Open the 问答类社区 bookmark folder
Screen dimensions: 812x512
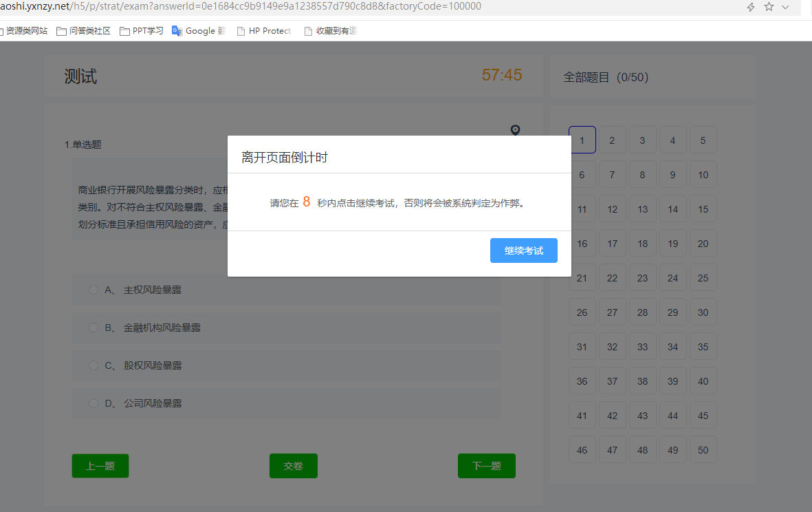point(83,31)
